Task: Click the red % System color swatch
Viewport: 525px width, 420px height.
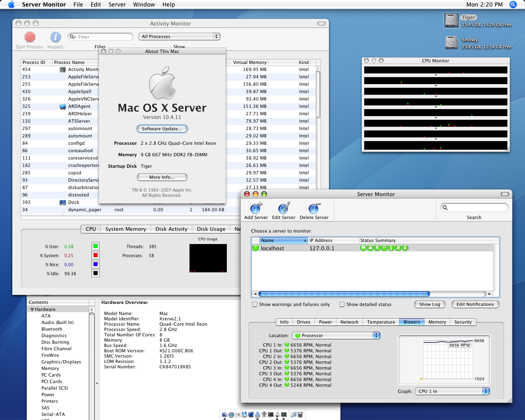Action: (96, 255)
